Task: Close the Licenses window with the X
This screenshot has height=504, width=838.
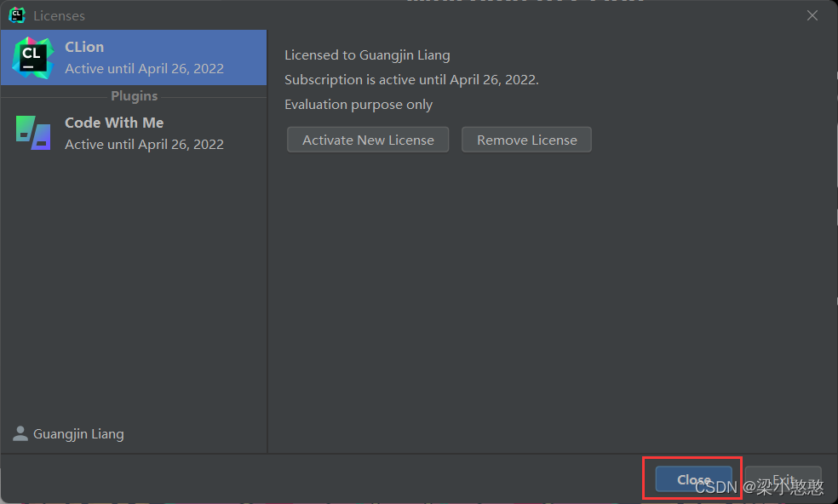Action: coord(812,15)
